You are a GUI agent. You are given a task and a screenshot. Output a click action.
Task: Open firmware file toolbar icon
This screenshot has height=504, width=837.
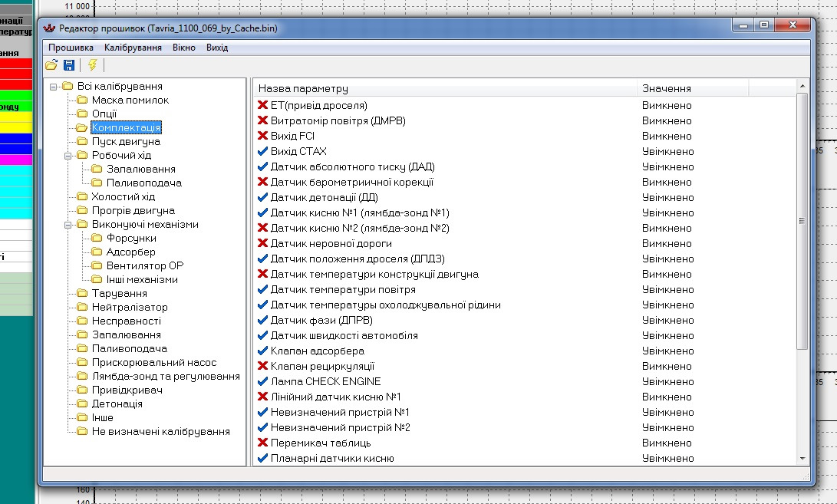(x=51, y=65)
